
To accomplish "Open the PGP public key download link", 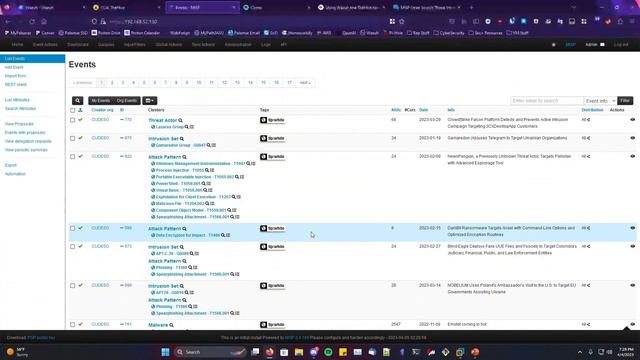I will pyautogui.click(x=41, y=338).
